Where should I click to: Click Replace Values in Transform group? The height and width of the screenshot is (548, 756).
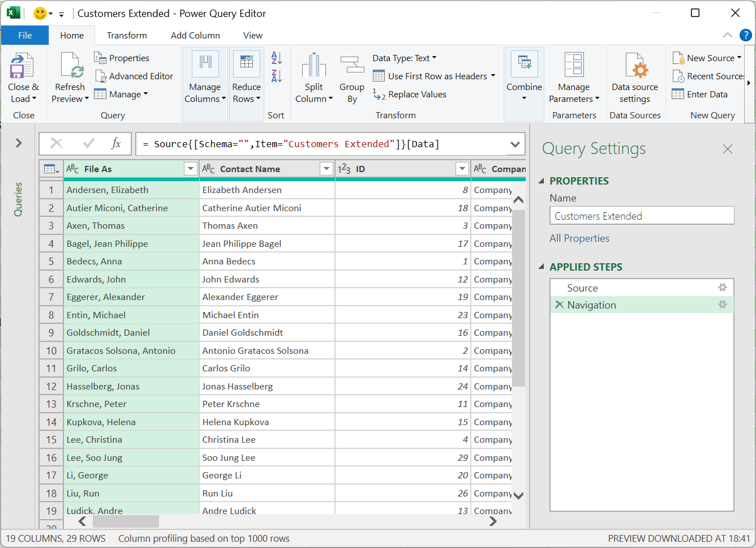410,95
